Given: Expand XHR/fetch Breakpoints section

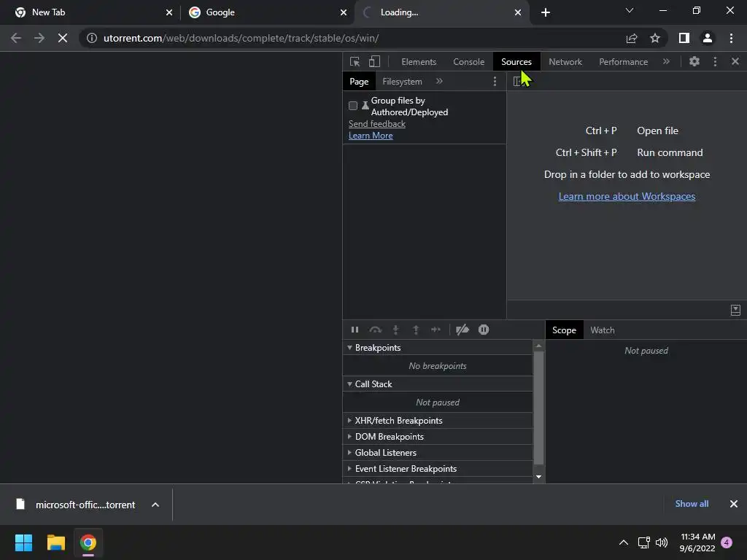Looking at the screenshot, I should pos(438,421).
